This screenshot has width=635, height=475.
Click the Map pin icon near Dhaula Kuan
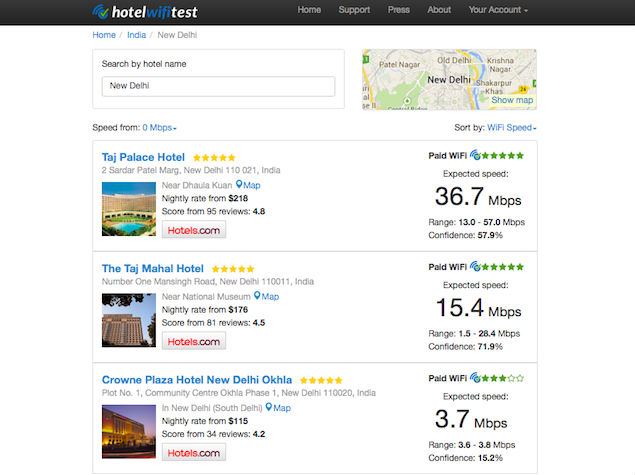(x=239, y=185)
